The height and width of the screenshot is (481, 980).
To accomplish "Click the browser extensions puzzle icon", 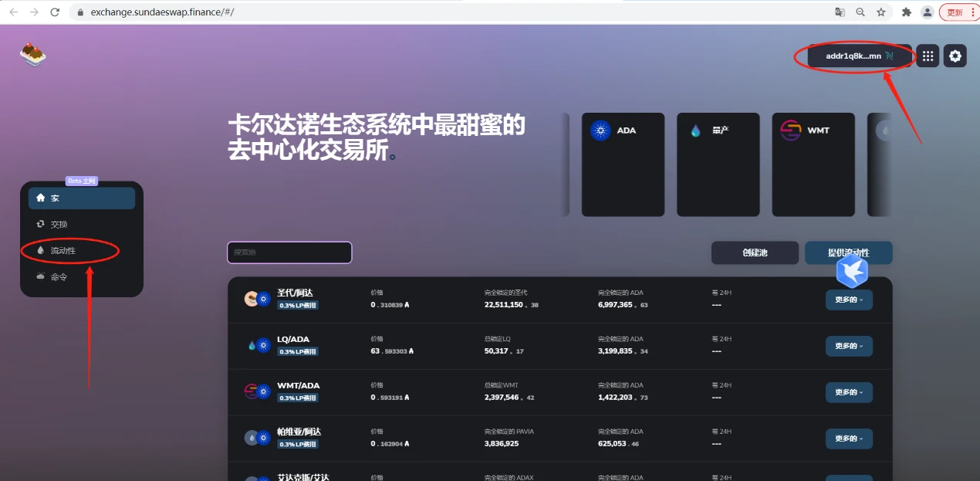I will click(x=907, y=12).
